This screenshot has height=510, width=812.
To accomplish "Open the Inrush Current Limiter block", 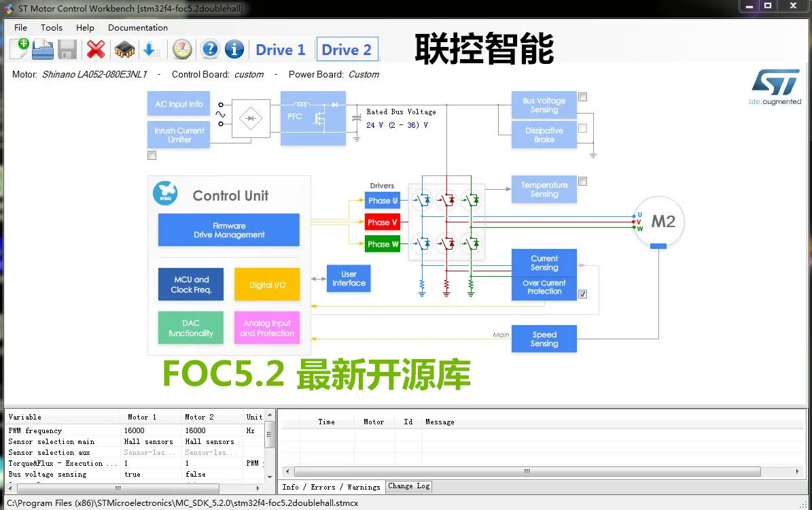I will pos(179,135).
